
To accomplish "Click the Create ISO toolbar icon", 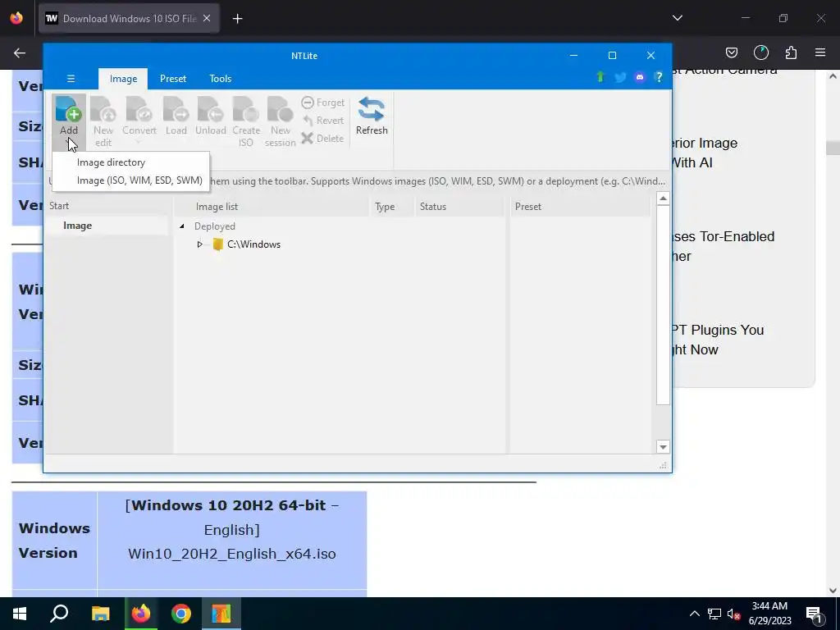I will click(x=246, y=109).
